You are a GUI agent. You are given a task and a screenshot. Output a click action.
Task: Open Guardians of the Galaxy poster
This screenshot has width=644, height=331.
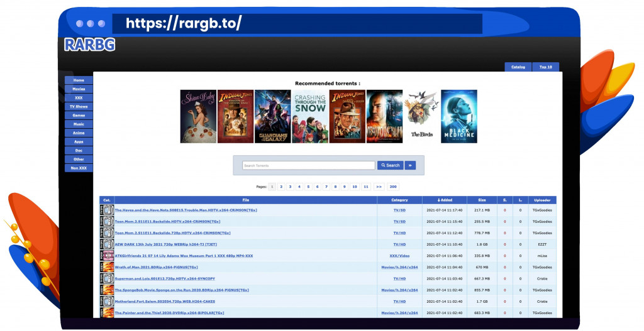(x=272, y=116)
